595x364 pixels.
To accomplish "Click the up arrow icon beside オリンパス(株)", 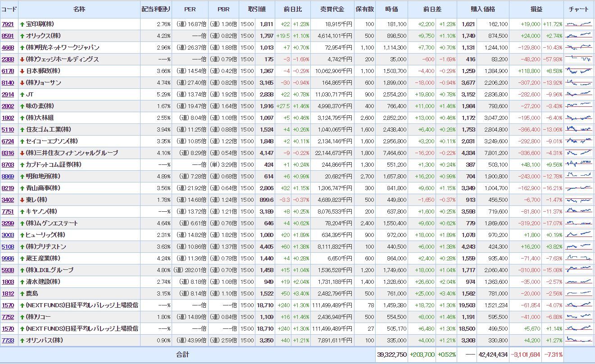I will tap(22, 341).
